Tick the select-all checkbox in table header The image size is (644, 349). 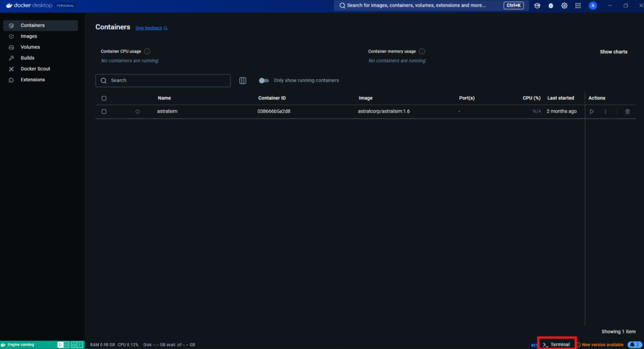(x=104, y=98)
